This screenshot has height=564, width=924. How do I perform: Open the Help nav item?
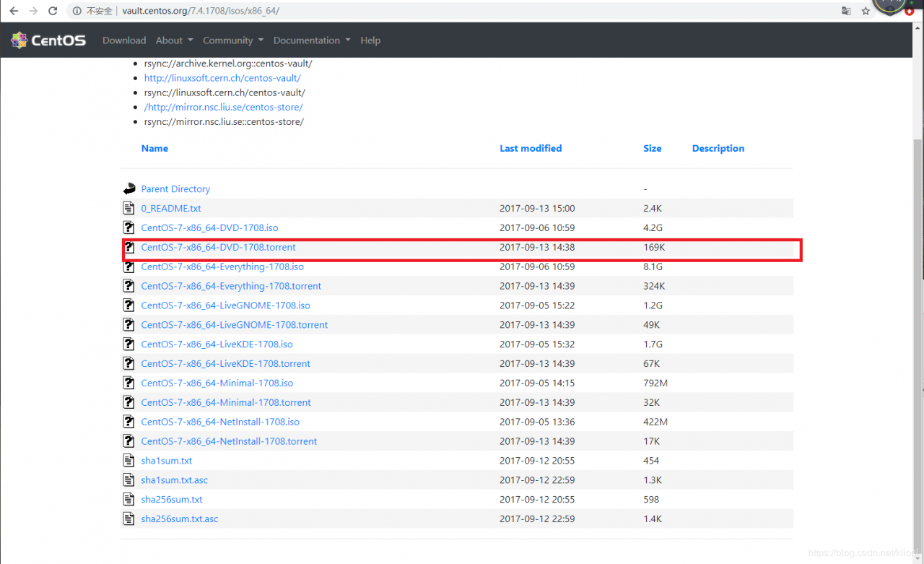(370, 40)
